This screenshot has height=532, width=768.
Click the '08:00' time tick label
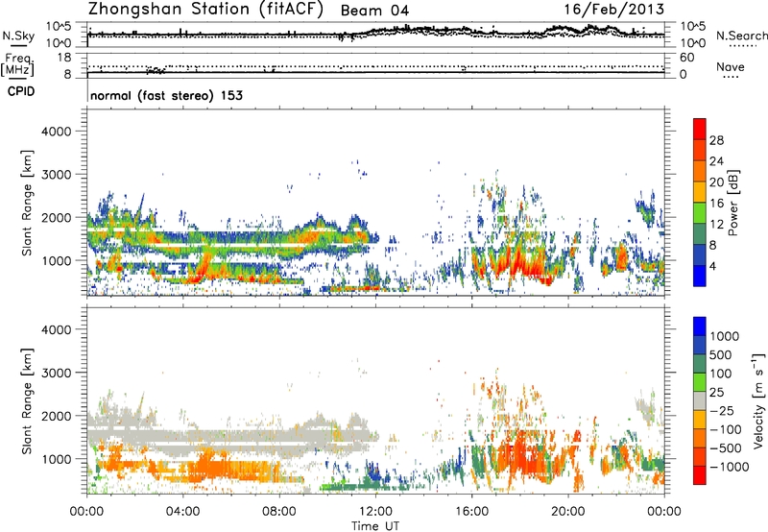(x=279, y=512)
